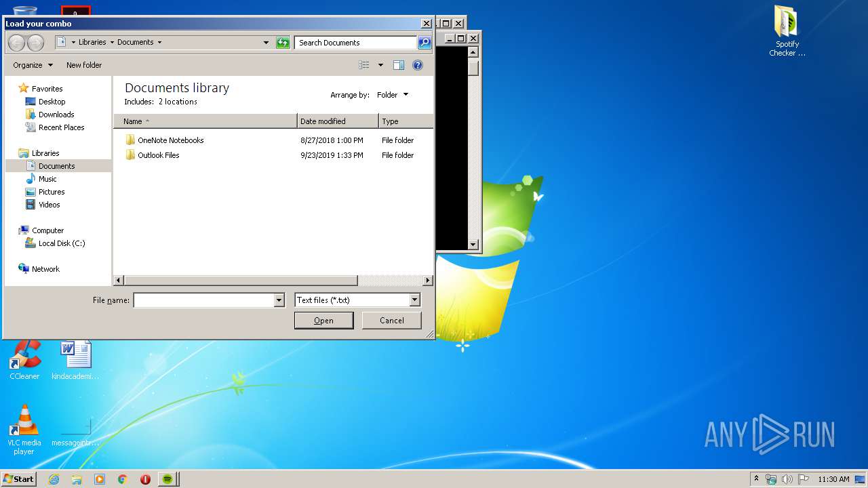868x488 pixels.
Task: Open Windows Explorer from taskbar
Action: [77, 479]
